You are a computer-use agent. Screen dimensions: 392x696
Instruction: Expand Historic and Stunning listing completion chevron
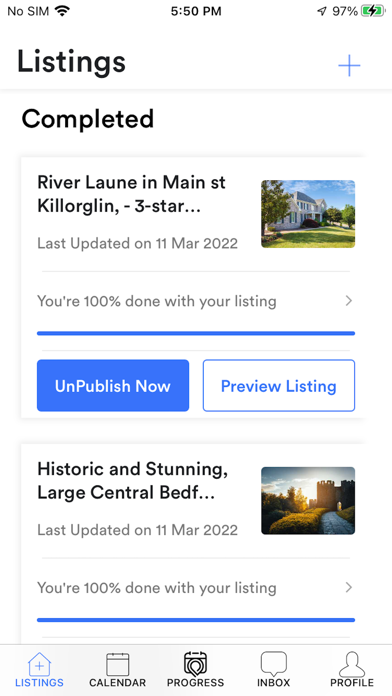[349, 588]
